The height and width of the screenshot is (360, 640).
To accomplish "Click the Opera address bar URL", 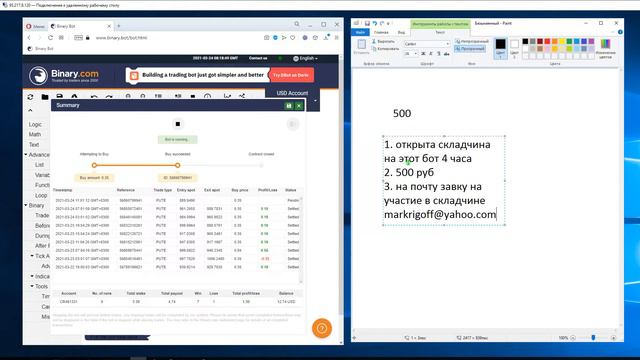I will [x=121, y=38].
